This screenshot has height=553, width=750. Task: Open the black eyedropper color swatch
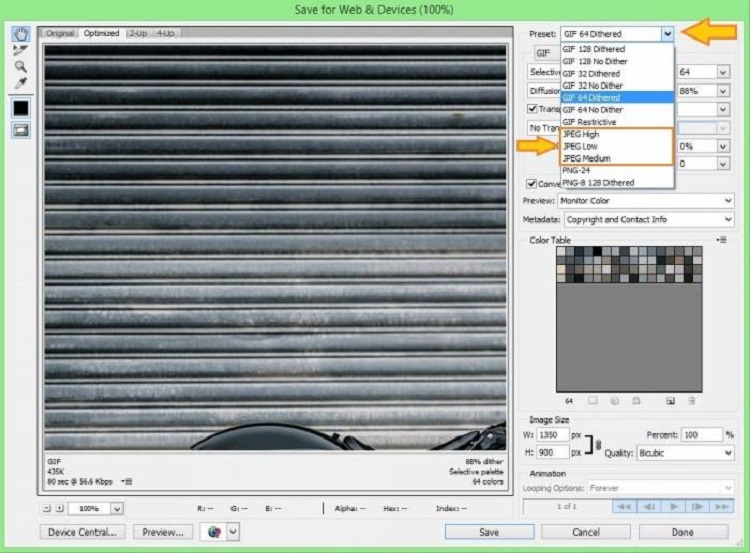[21, 108]
